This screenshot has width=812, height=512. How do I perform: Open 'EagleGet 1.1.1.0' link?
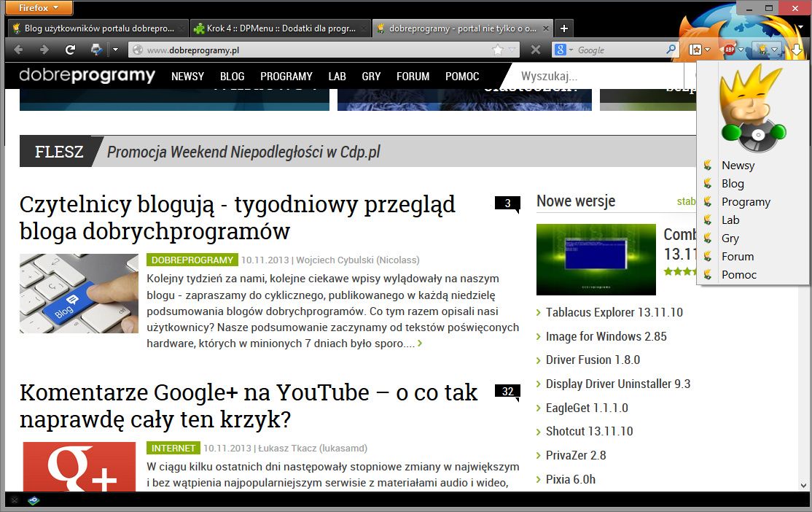[x=587, y=408]
